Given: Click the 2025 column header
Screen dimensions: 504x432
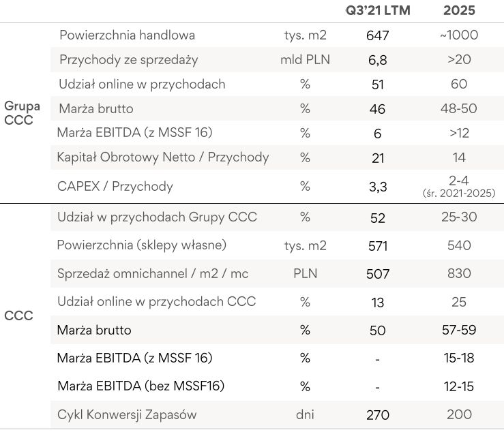Looking at the screenshot, I should [459, 11].
